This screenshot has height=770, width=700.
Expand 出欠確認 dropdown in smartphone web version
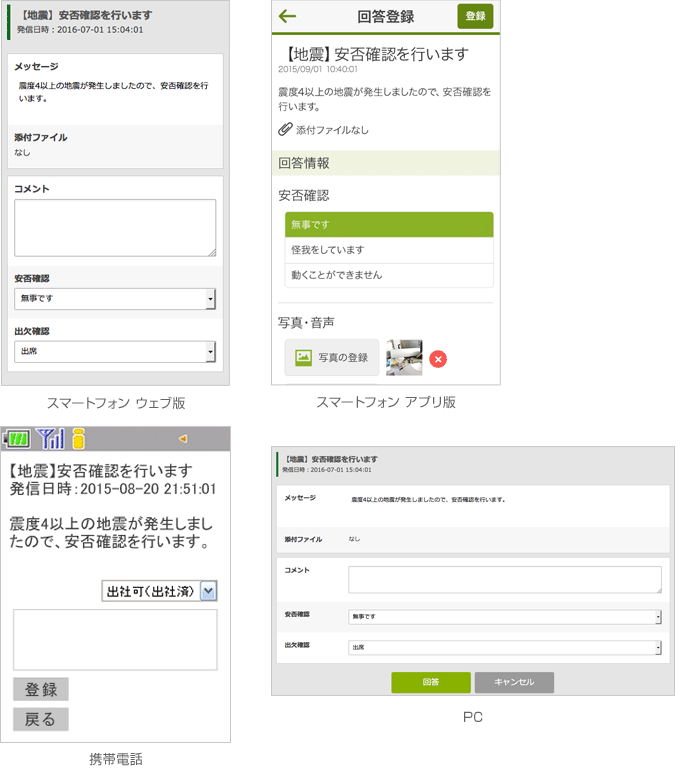point(115,352)
